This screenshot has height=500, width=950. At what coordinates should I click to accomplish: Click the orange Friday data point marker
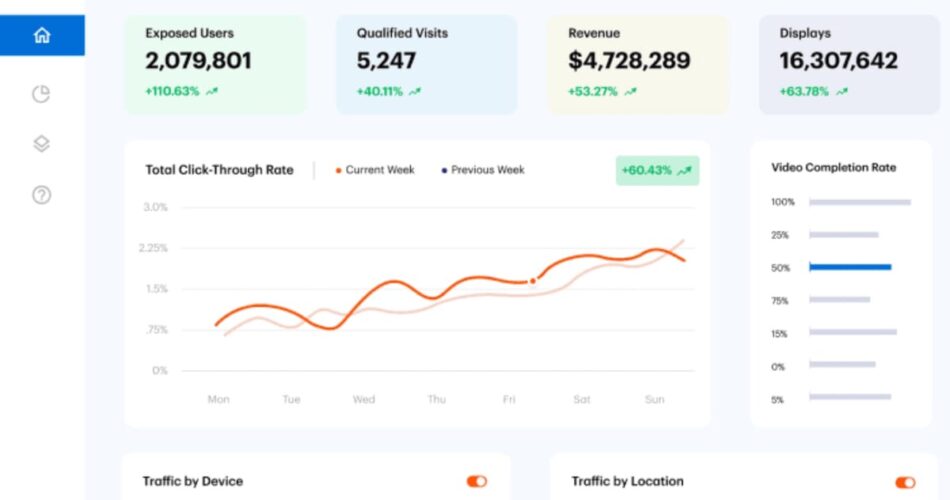(532, 282)
